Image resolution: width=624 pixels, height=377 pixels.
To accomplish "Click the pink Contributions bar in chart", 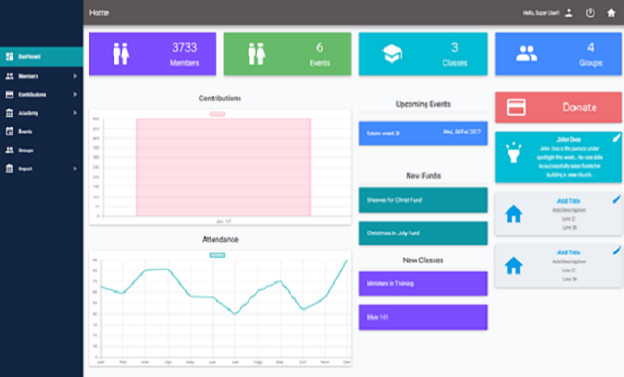I will (224, 167).
